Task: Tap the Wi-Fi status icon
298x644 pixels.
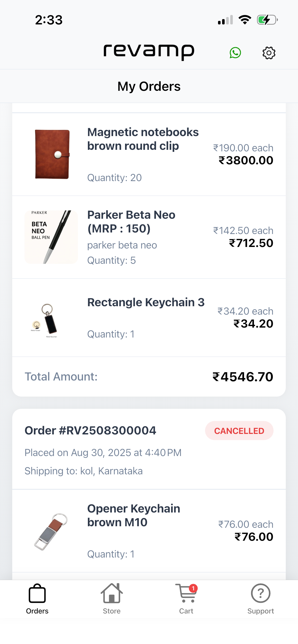Action: point(245,20)
